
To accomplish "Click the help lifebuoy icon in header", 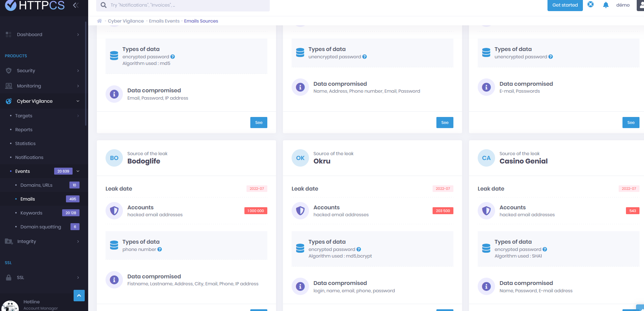I will coord(591,5).
